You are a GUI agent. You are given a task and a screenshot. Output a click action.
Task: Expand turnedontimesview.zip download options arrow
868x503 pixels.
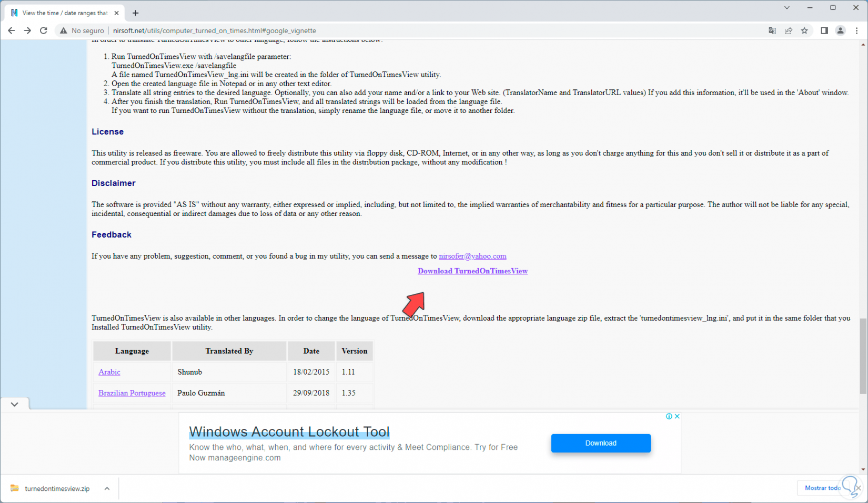[107, 489]
